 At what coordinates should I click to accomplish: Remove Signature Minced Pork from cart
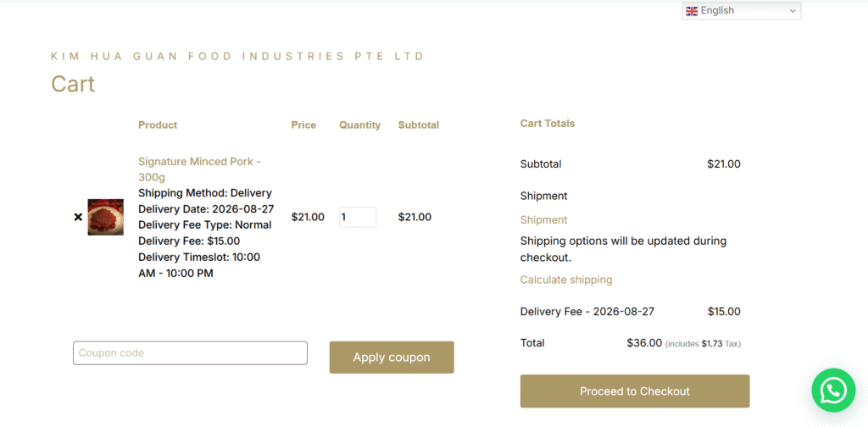point(78,218)
